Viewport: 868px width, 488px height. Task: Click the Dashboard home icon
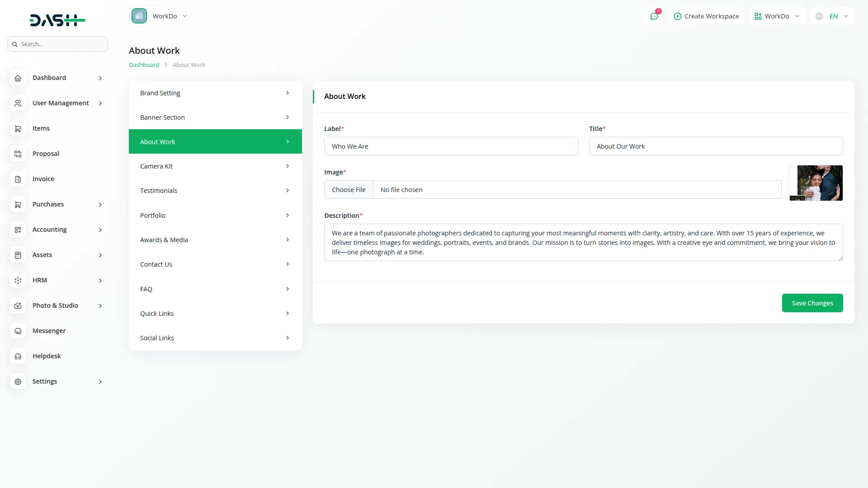point(18,78)
